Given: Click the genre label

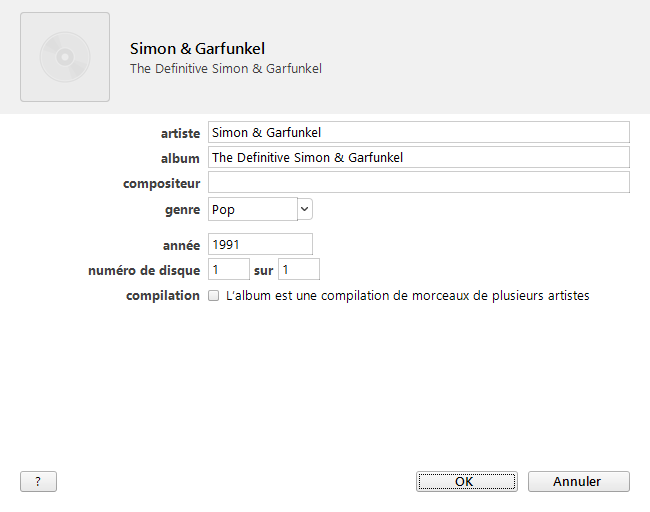Looking at the screenshot, I should pos(182,210).
